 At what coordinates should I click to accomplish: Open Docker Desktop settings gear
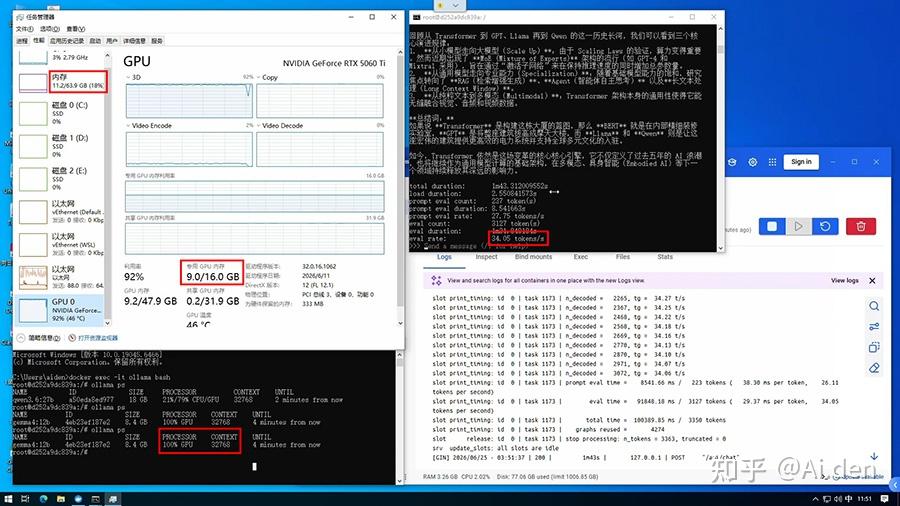[x=752, y=162]
